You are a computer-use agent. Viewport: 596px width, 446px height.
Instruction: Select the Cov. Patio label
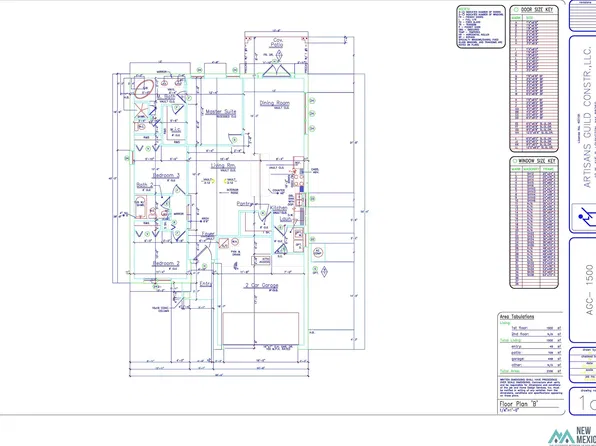pyautogui.click(x=277, y=42)
